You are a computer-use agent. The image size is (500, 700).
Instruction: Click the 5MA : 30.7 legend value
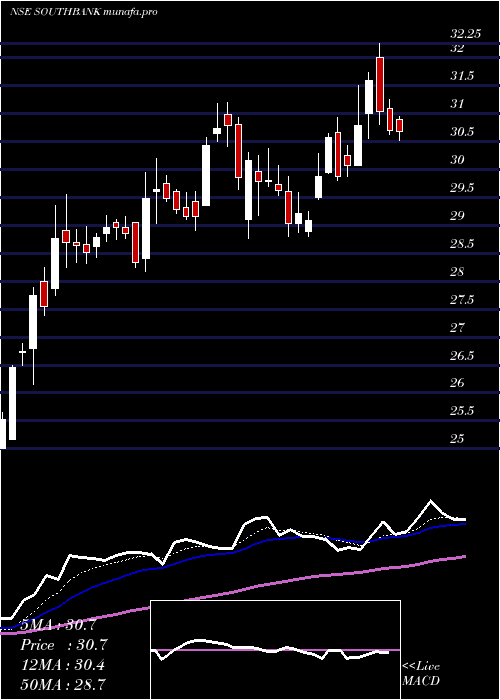[58, 625]
